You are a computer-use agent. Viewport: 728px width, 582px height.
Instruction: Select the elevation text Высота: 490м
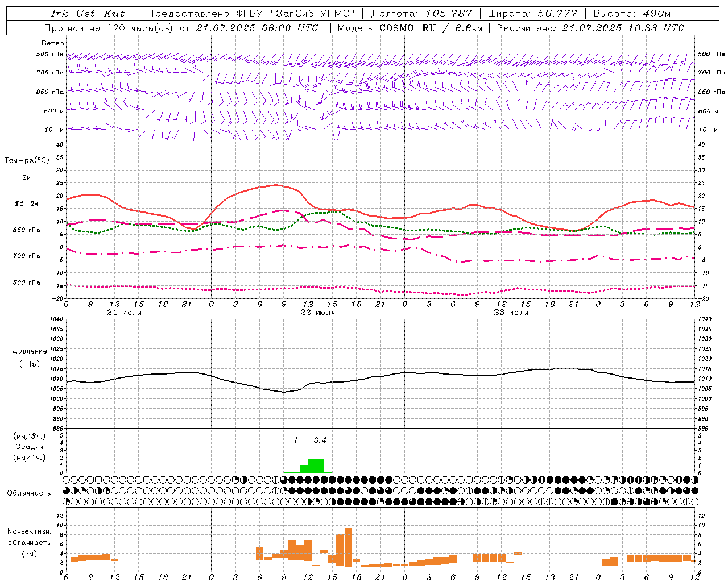point(632,14)
